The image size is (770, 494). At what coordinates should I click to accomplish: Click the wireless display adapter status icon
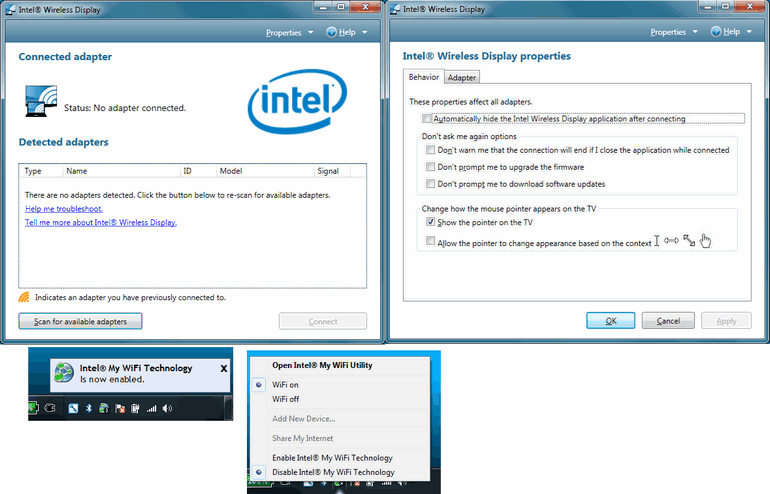tap(41, 101)
